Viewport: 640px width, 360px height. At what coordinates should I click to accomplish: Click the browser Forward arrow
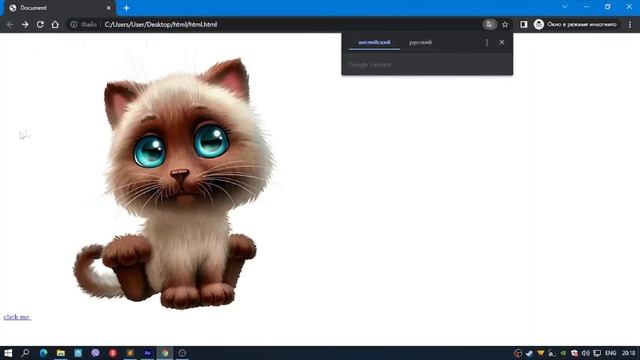pos(25,24)
